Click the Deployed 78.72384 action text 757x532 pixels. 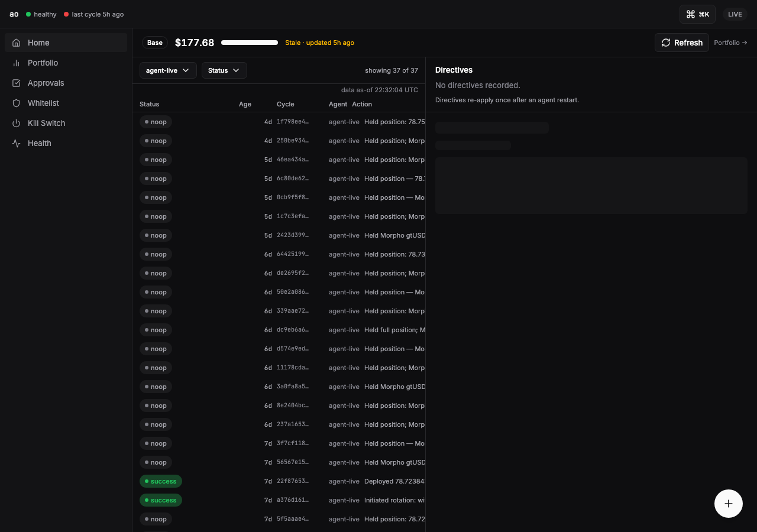[x=394, y=481]
